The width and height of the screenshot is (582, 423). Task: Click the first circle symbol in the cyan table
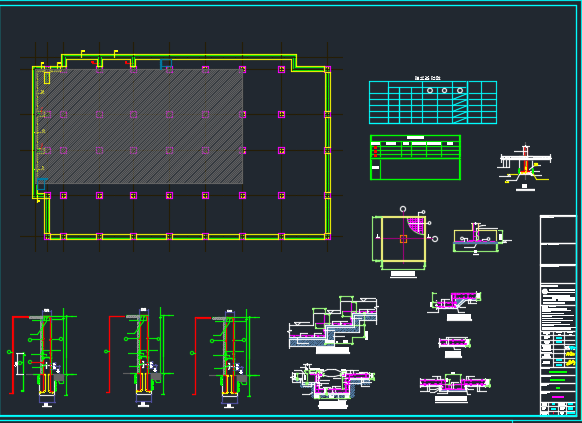tap(430, 90)
